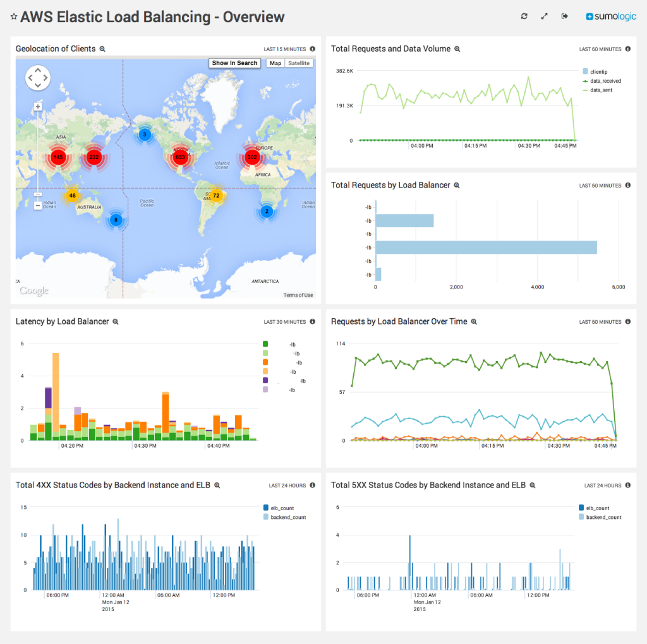
Task: Show info for Total 4XX Status Codes panel
Action: (312, 486)
